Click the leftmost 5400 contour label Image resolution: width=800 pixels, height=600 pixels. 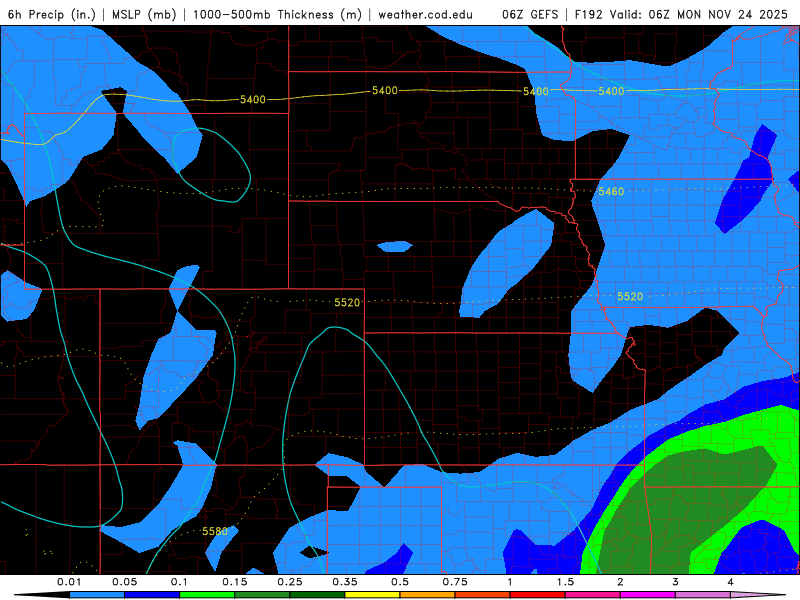tap(253, 99)
